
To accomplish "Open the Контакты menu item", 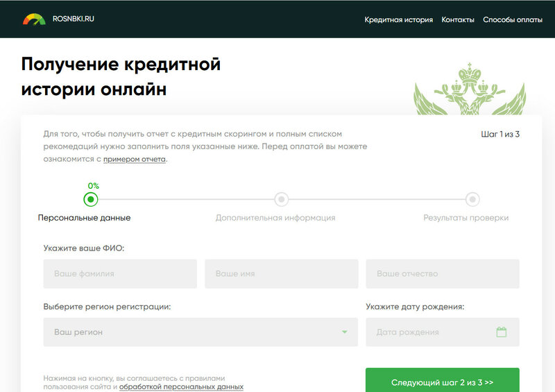I will click(x=458, y=20).
